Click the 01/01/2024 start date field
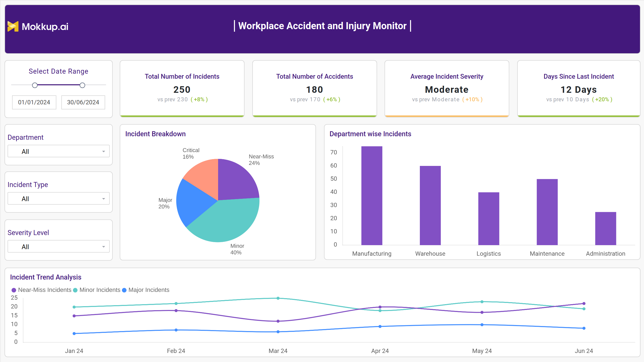 click(x=34, y=102)
